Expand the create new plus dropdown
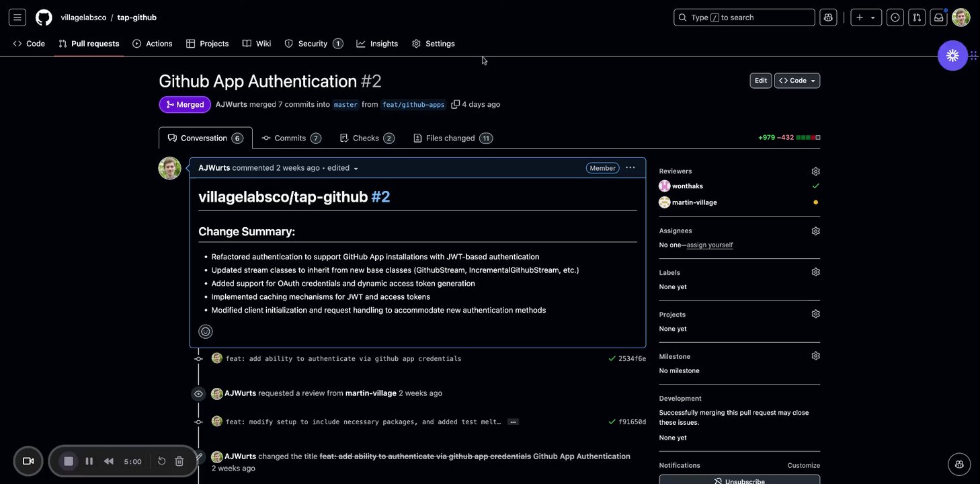Viewport: 980px width, 484px height. coord(866,17)
